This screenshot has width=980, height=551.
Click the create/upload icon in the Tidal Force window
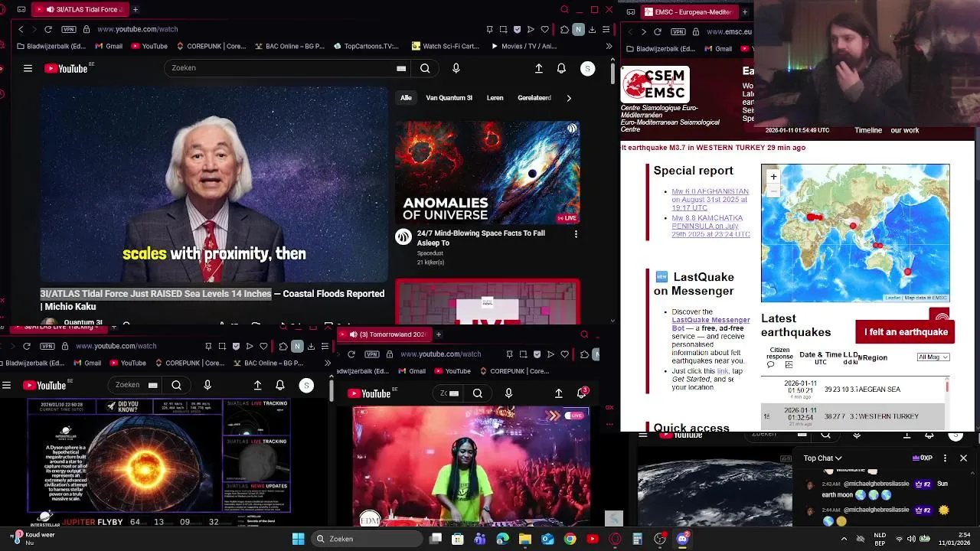point(538,68)
